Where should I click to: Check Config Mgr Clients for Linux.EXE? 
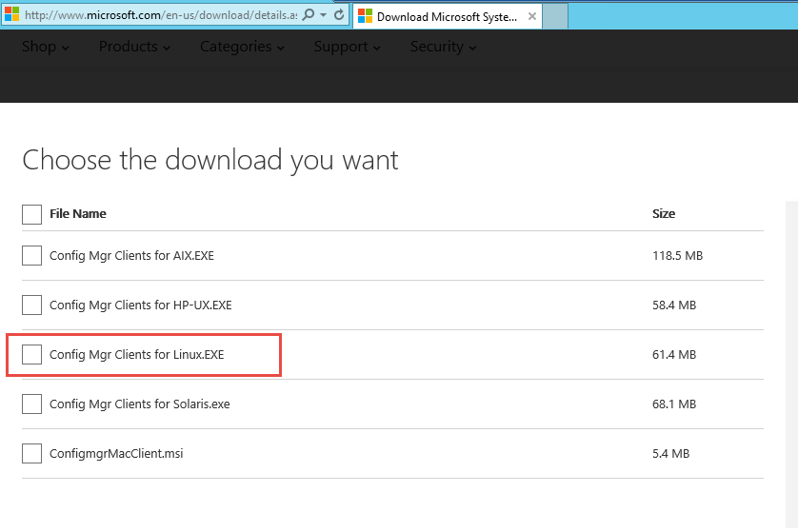(31, 354)
